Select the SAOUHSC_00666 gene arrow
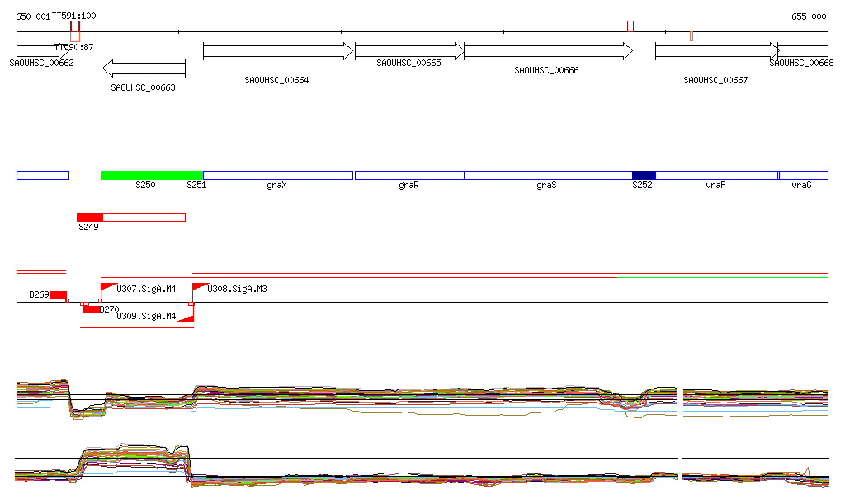The width and height of the screenshot is (845, 504). tap(547, 51)
